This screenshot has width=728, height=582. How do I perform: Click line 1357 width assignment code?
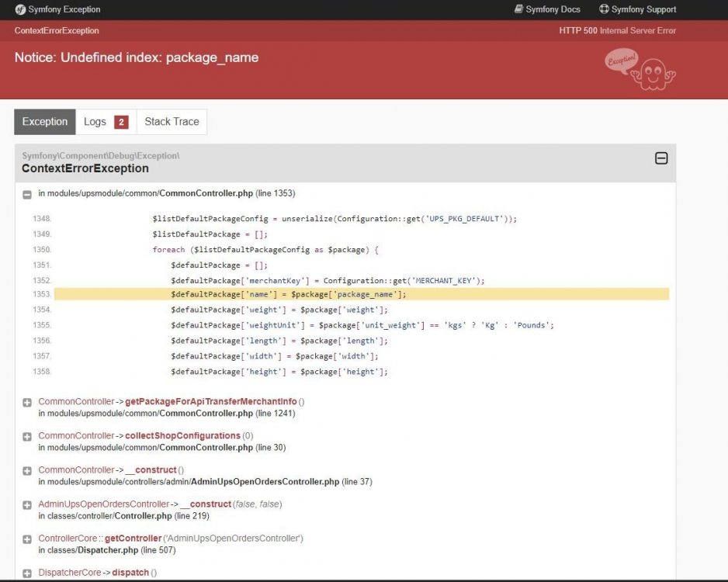[275, 356]
